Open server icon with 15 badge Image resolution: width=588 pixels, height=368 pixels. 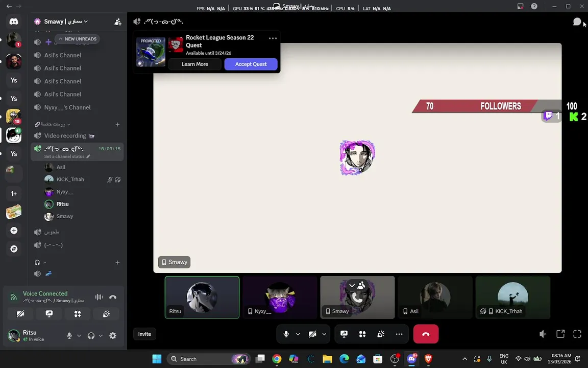tap(14, 117)
